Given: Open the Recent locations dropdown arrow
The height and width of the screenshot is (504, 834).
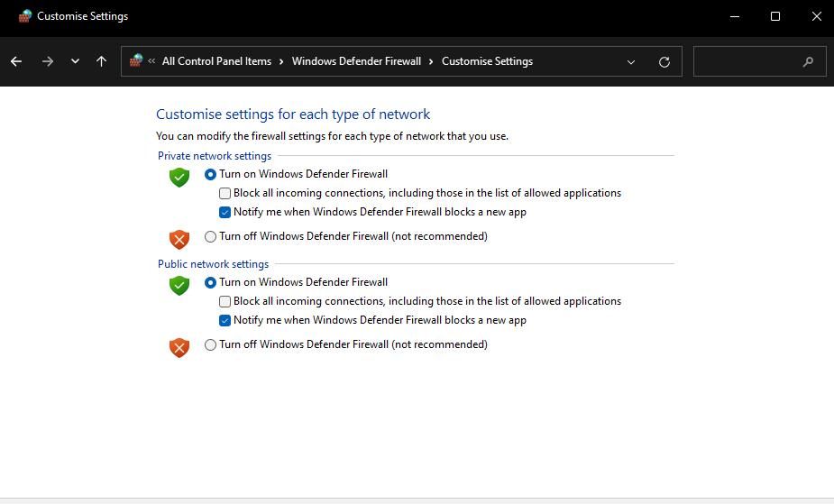Looking at the screenshot, I should (75, 61).
